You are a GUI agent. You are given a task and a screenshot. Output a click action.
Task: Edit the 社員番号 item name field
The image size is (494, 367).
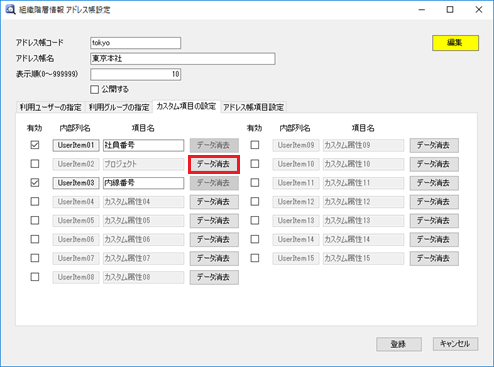pos(143,145)
